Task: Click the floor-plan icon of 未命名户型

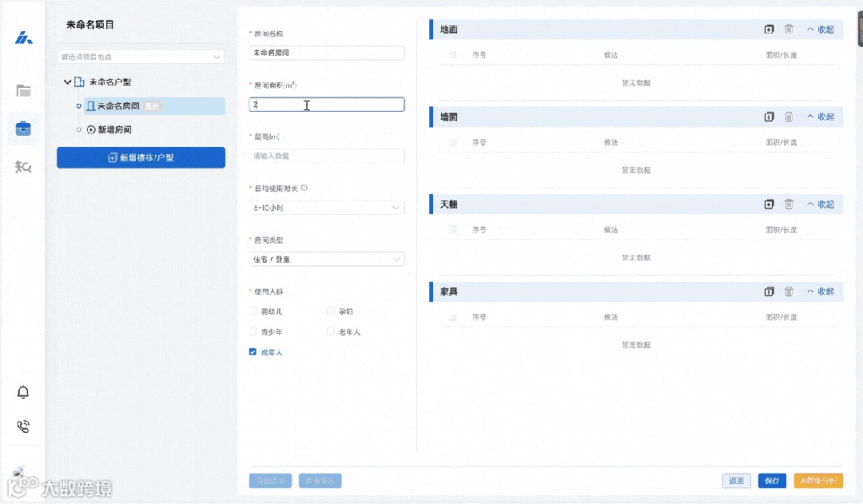Action: point(79,82)
